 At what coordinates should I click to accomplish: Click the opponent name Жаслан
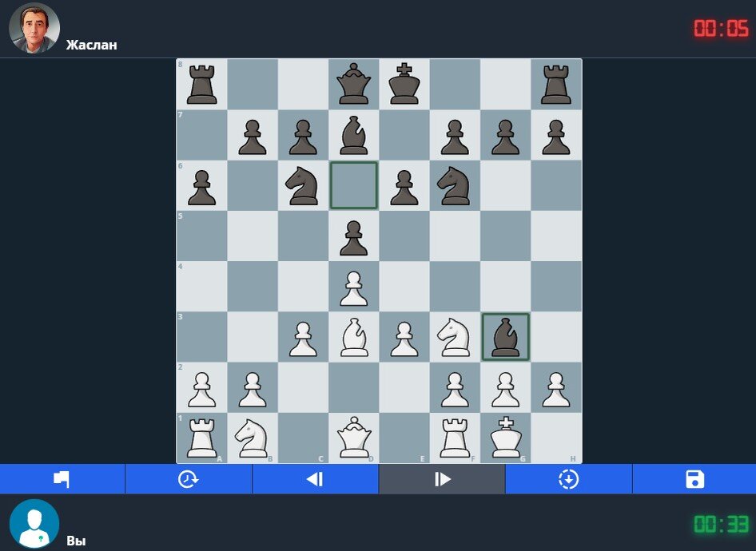92,45
